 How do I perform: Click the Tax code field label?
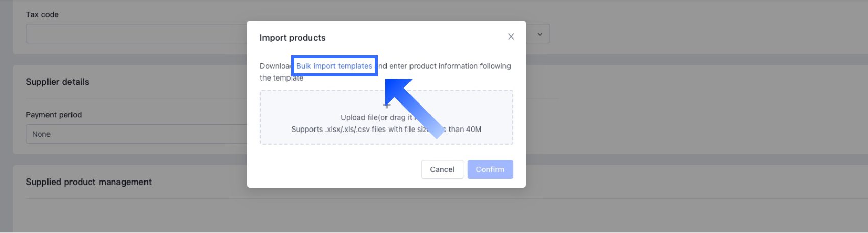click(x=42, y=15)
